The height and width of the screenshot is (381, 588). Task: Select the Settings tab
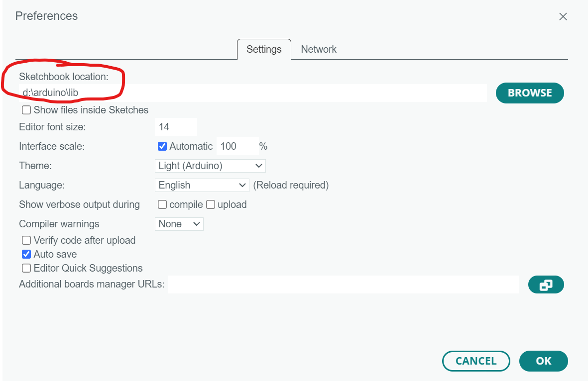point(264,49)
